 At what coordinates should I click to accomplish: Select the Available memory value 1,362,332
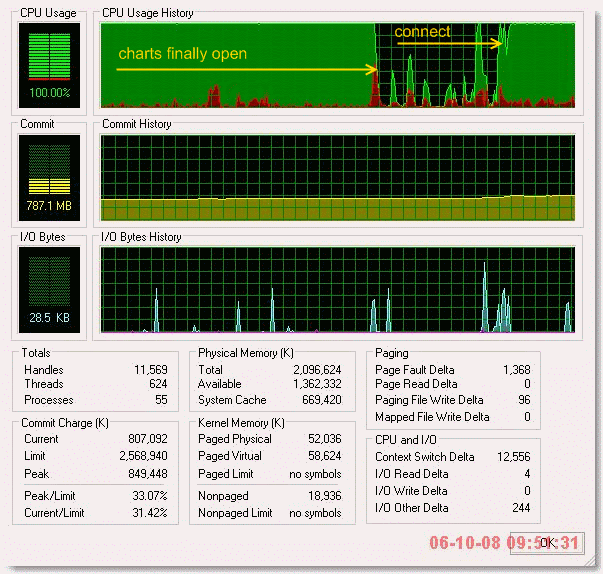(317, 384)
